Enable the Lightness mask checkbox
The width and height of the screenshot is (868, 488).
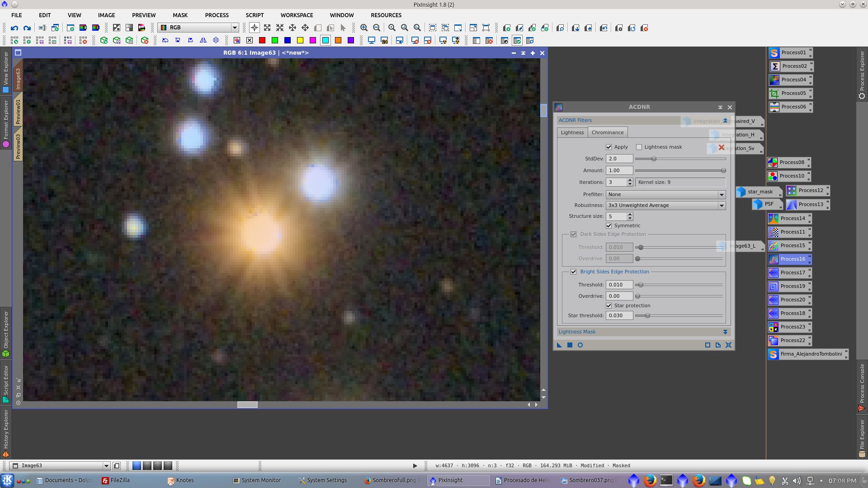(x=639, y=147)
